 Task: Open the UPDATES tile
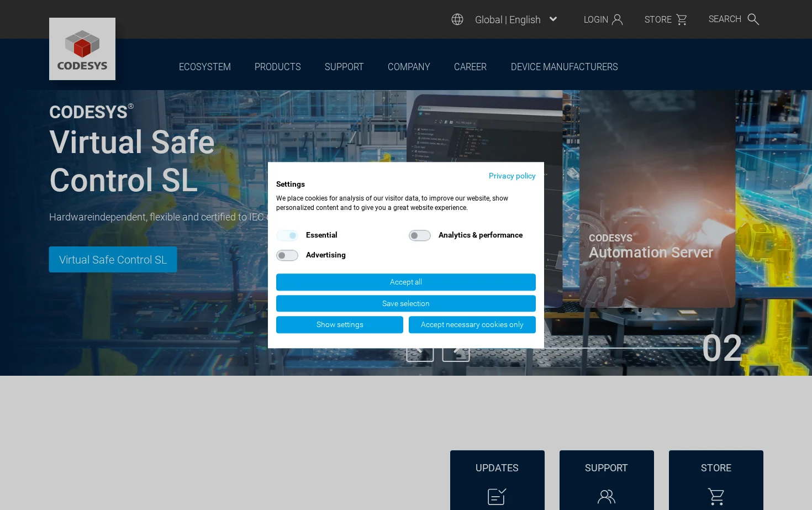(x=497, y=480)
